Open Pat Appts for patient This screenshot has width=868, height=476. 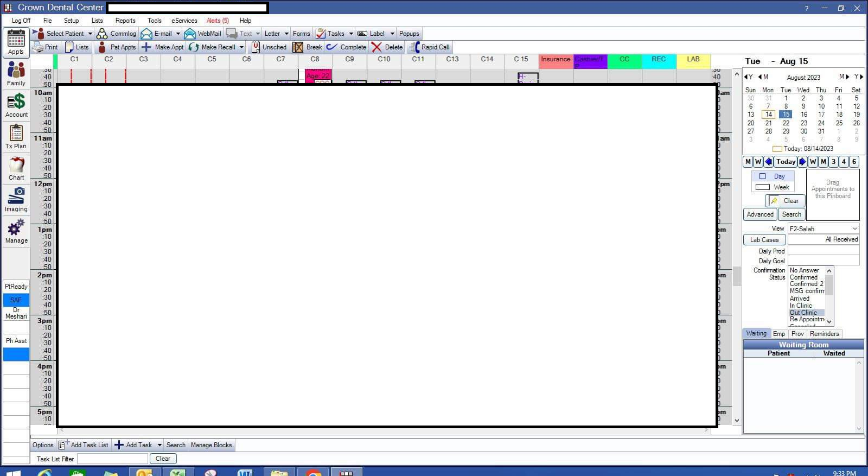pos(117,47)
